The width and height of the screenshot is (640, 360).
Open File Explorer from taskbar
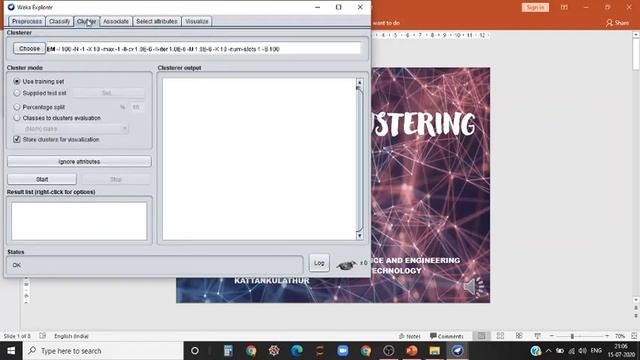tap(434, 351)
